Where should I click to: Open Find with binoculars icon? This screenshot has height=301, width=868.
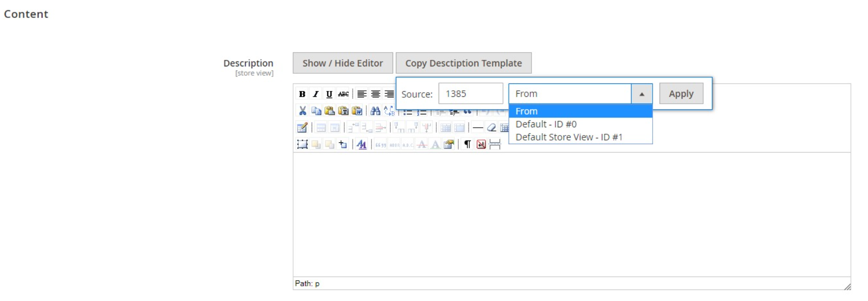click(376, 111)
